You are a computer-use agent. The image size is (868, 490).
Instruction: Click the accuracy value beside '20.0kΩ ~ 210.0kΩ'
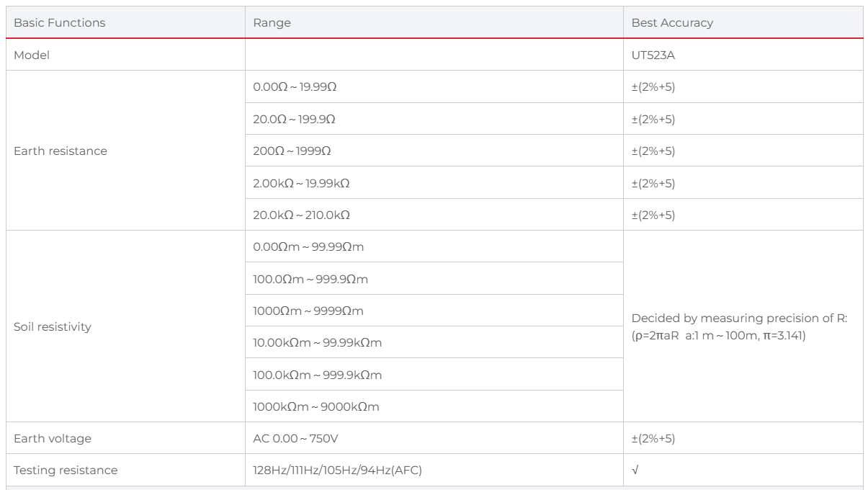coord(653,215)
